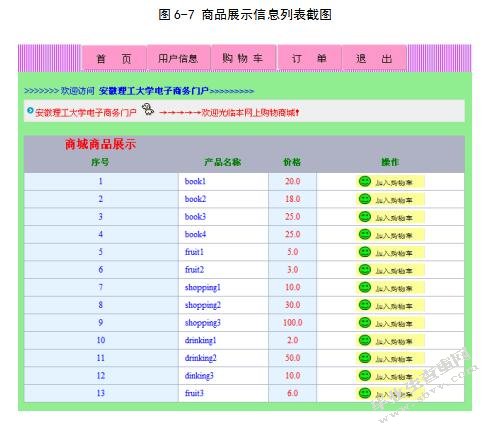The height and width of the screenshot is (429, 490).
Task: Click product name drinking1
Action: pyautogui.click(x=201, y=341)
